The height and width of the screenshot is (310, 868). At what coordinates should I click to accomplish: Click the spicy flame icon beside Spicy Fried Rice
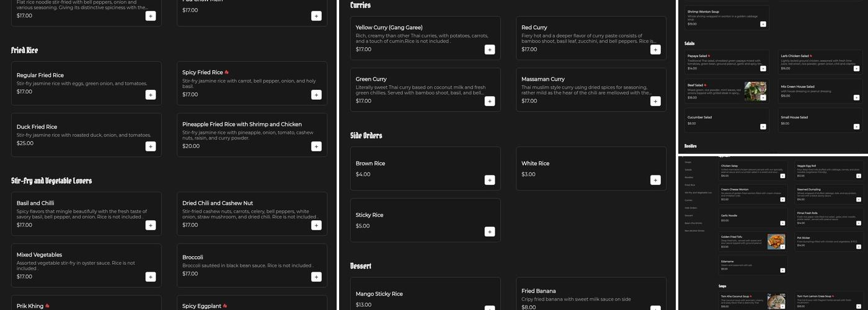pyautogui.click(x=227, y=73)
